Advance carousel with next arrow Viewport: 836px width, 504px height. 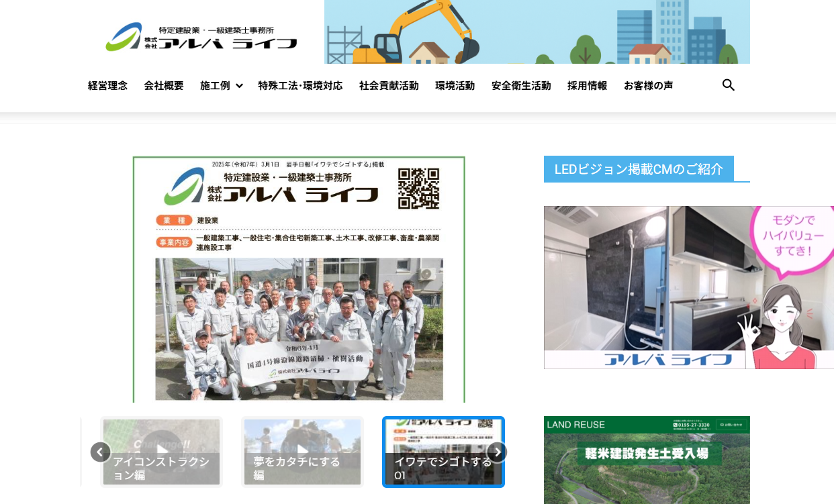[497, 452]
